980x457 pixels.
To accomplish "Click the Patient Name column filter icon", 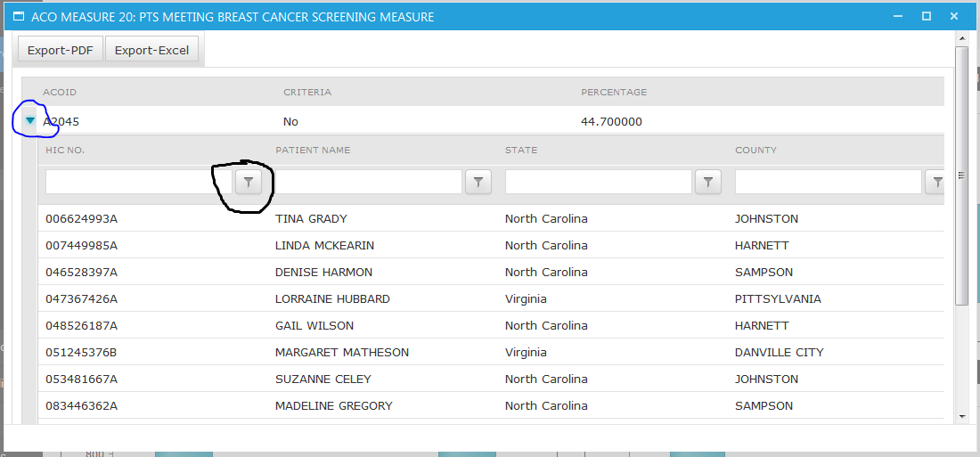I will pyautogui.click(x=478, y=182).
